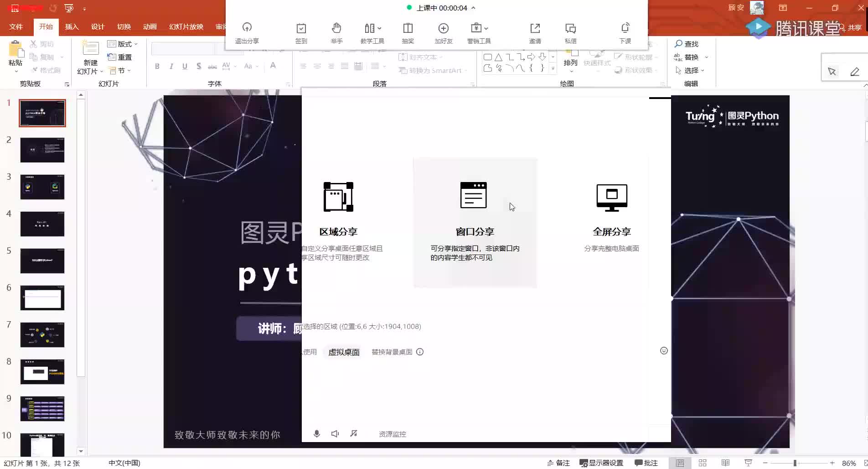
Task: Click the replace background desktop link (替换背景桌面)
Action: 392,352
